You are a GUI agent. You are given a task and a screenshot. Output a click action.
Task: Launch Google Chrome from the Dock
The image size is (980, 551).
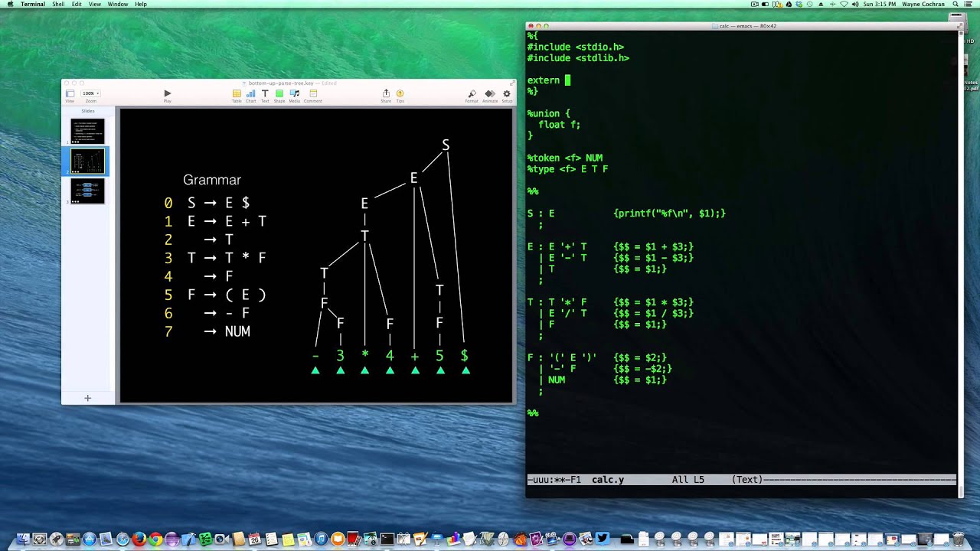[155, 540]
